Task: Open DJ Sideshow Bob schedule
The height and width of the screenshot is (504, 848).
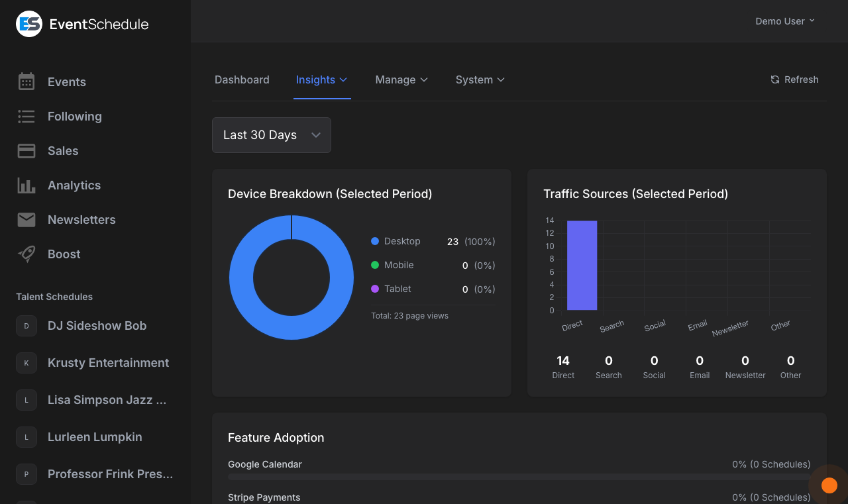Action: (97, 326)
